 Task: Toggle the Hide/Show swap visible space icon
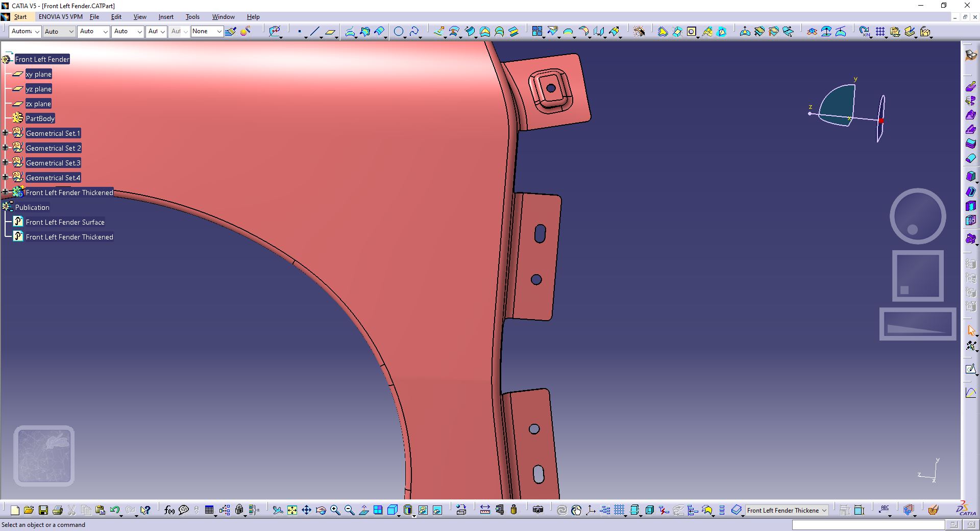click(437, 510)
